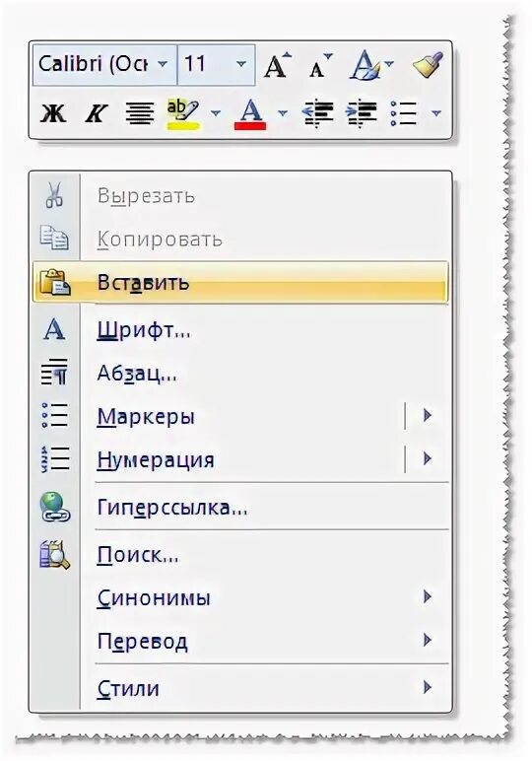Open Маркеры submenu

(240, 416)
